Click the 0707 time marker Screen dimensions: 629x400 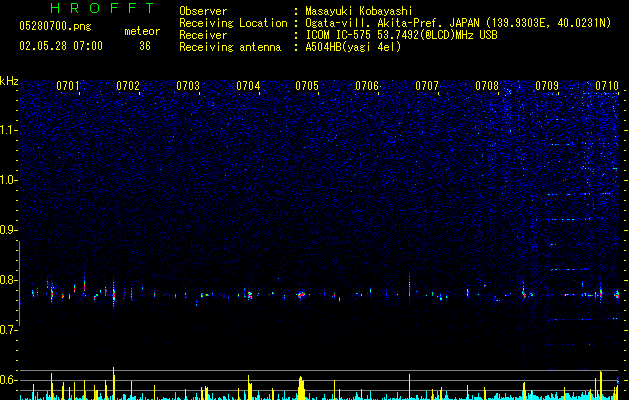pyautogui.click(x=427, y=86)
